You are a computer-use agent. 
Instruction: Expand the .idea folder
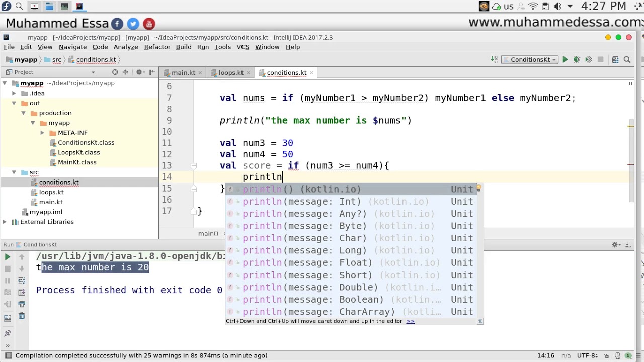click(x=14, y=93)
